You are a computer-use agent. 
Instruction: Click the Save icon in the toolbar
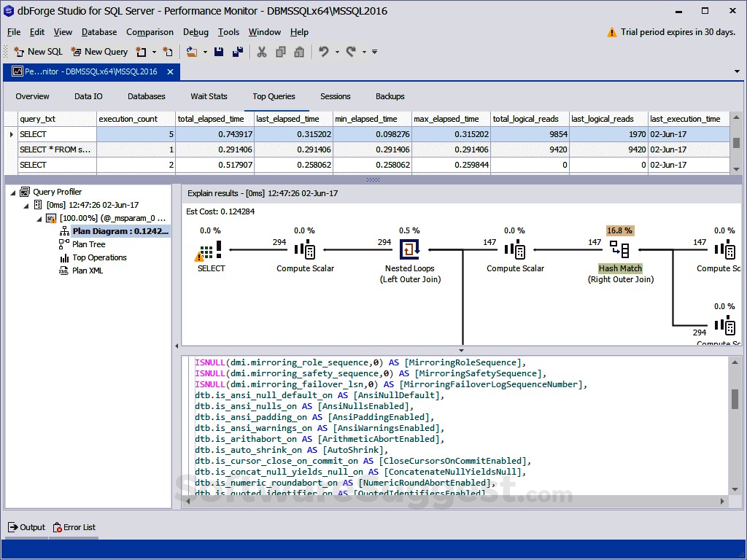[219, 52]
